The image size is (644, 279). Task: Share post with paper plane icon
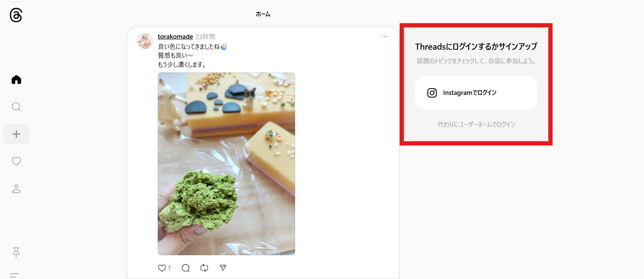point(223,268)
